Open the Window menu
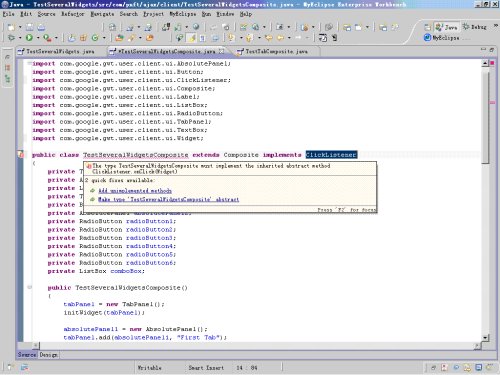This screenshot has width=500, height=375. [x=225, y=14]
